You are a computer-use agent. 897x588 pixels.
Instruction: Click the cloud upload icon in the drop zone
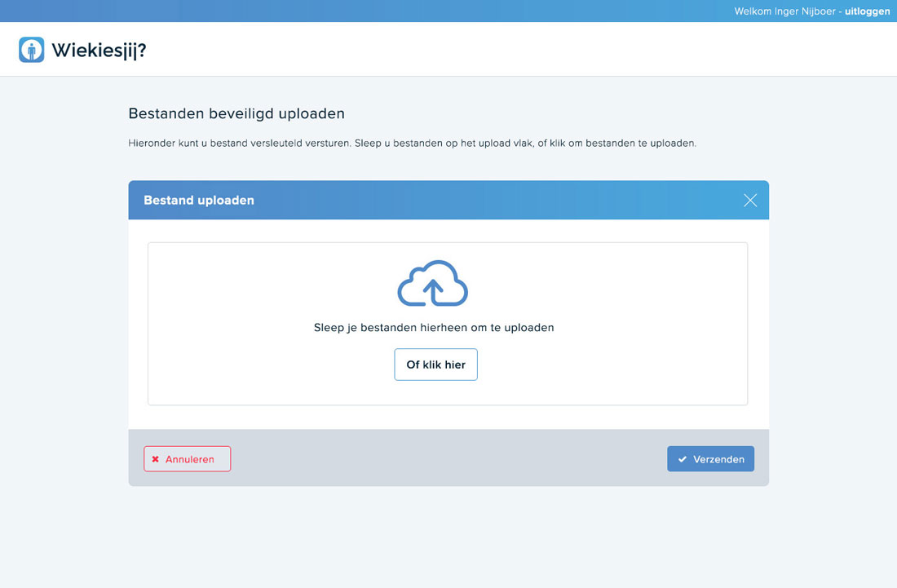pos(431,284)
